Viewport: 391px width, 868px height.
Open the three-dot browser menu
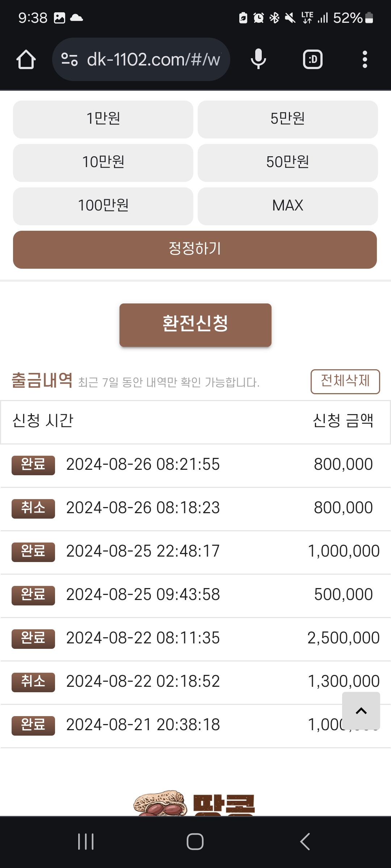(x=365, y=59)
